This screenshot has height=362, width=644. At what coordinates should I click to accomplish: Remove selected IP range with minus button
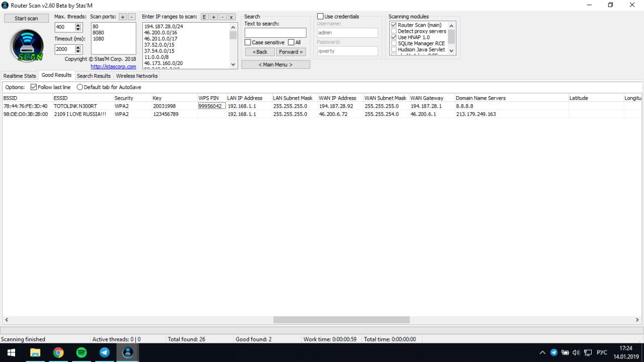[222, 17]
